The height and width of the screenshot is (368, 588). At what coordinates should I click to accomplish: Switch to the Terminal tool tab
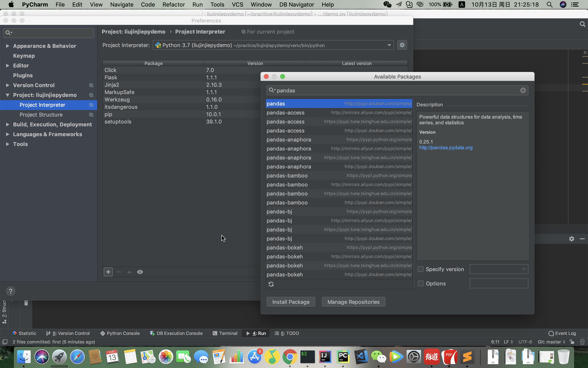[225, 333]
